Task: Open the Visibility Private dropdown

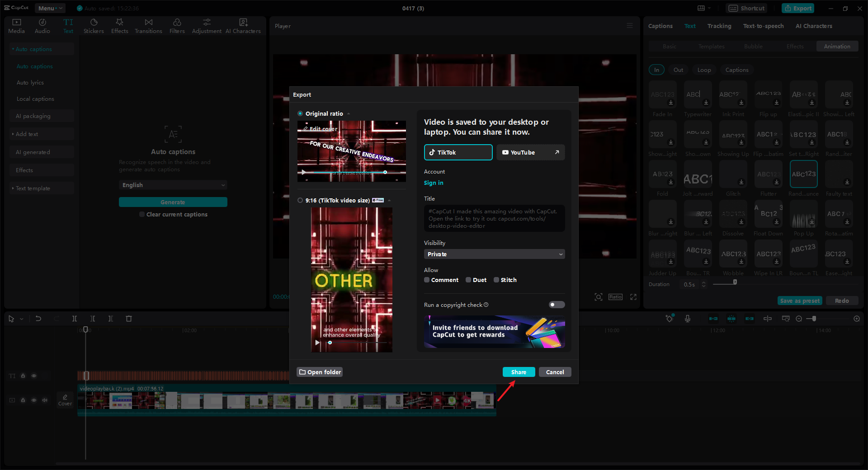Action: 494,254
